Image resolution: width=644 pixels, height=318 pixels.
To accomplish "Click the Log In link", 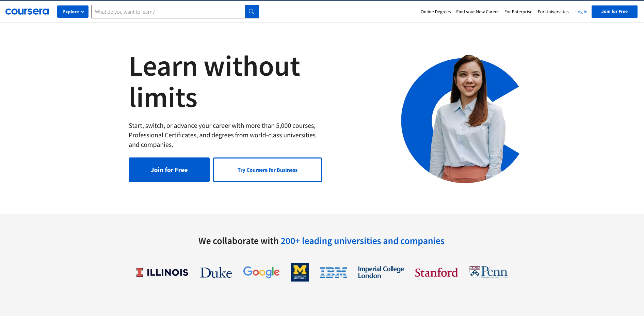I will 581,12.
